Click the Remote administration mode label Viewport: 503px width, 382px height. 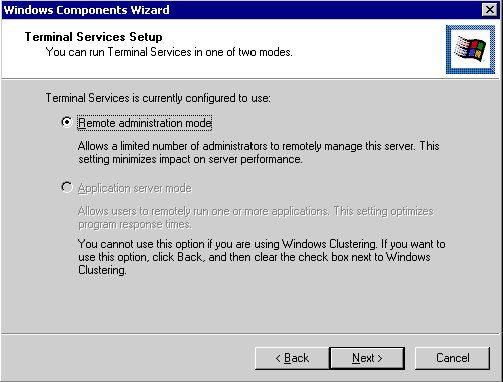click(145, 123)
